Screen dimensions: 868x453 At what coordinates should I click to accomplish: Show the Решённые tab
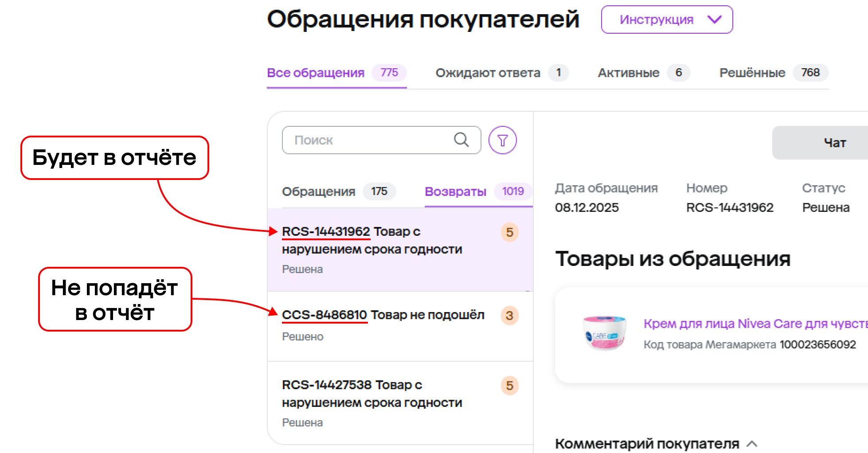(752, 73)
